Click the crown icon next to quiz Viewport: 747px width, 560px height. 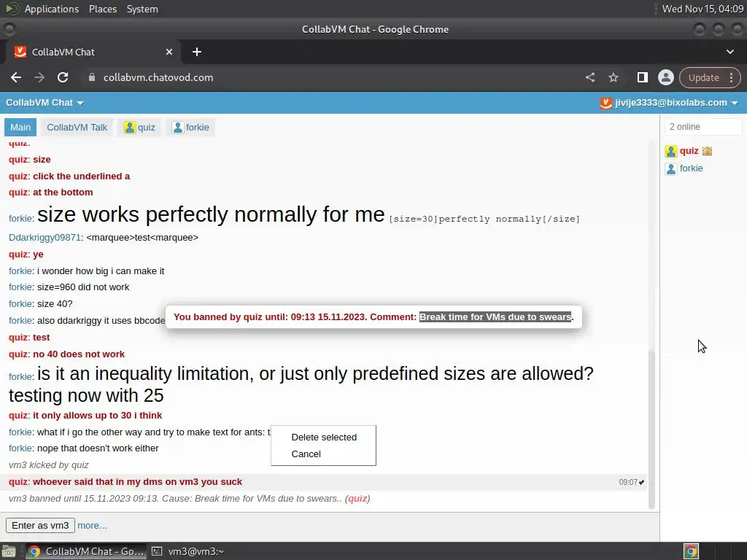tap(707, 151)
